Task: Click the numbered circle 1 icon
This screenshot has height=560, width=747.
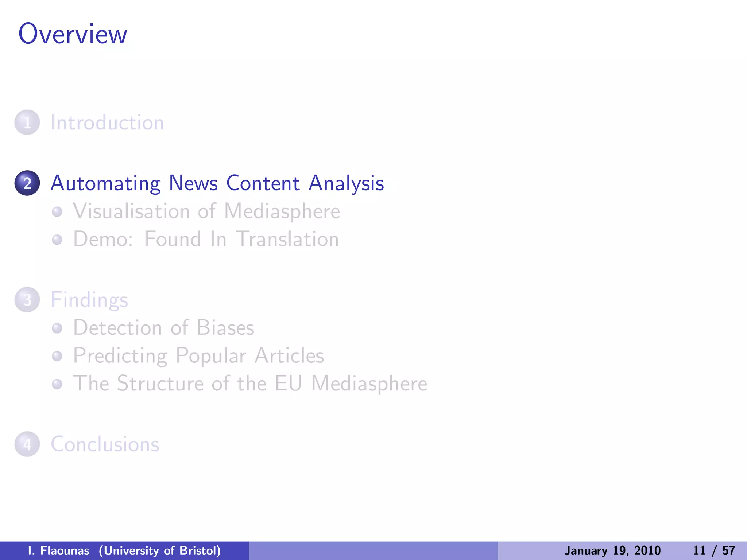Action: (27, 122)
